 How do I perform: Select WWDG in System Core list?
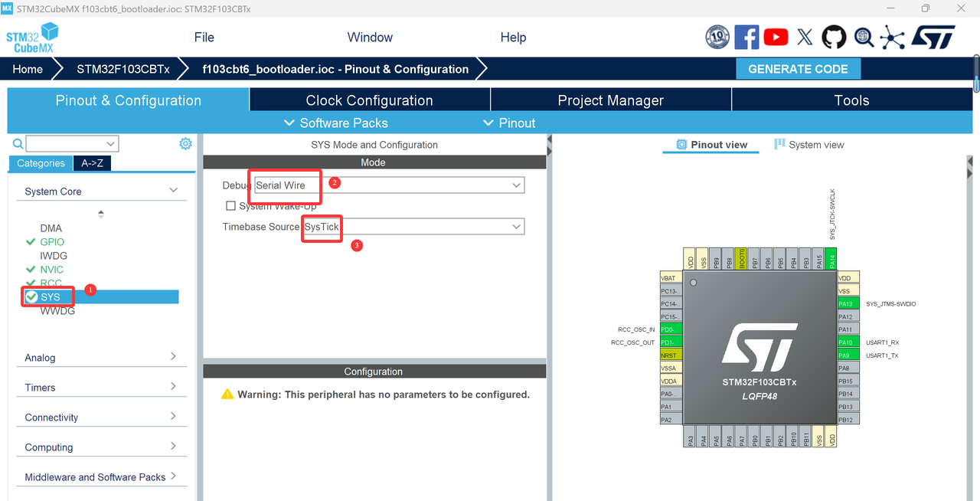coord(57,311)
